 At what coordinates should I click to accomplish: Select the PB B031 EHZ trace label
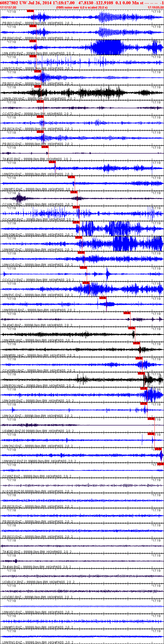37,84
